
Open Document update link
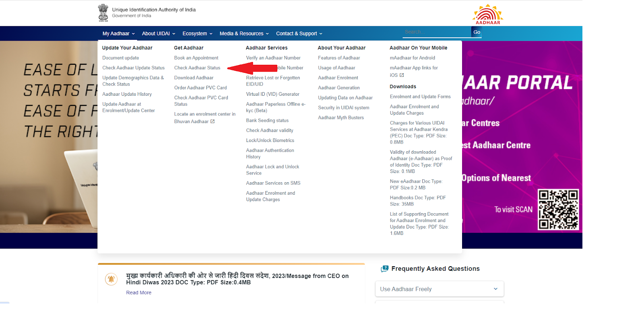pyautogui.click(x=120, y=58)
